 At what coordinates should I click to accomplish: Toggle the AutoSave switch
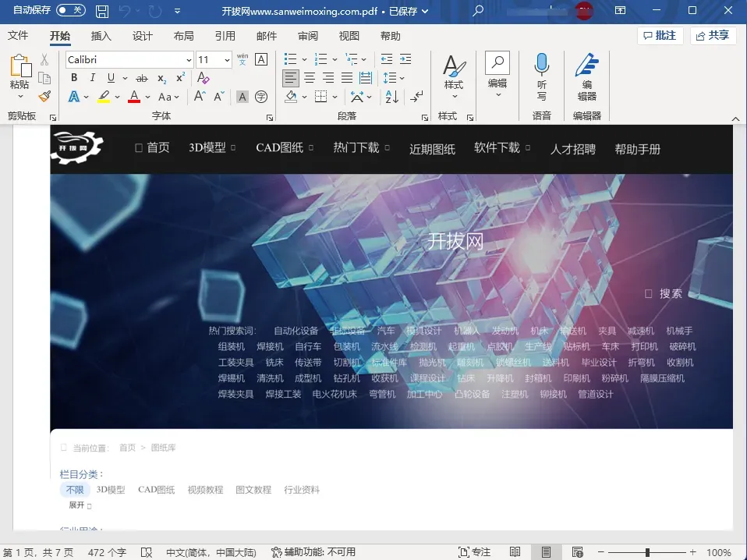(x=71, y=10)
